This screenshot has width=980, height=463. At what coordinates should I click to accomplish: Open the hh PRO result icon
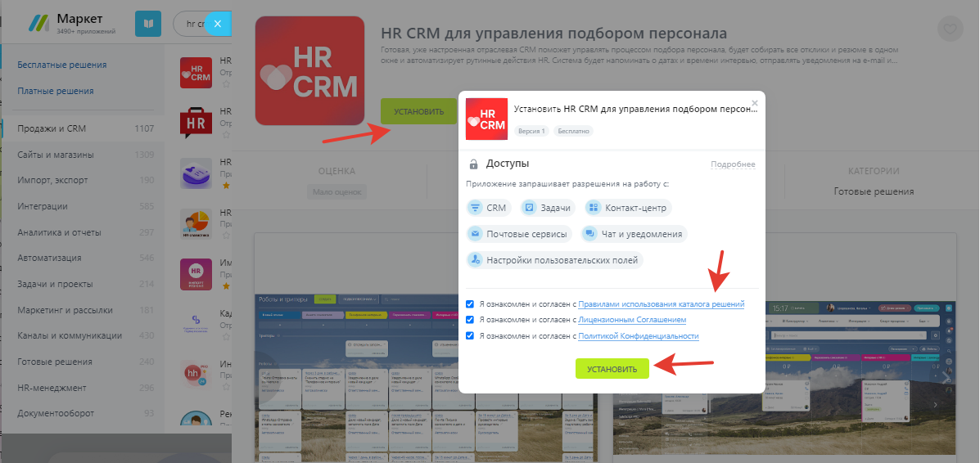point(196,375)
